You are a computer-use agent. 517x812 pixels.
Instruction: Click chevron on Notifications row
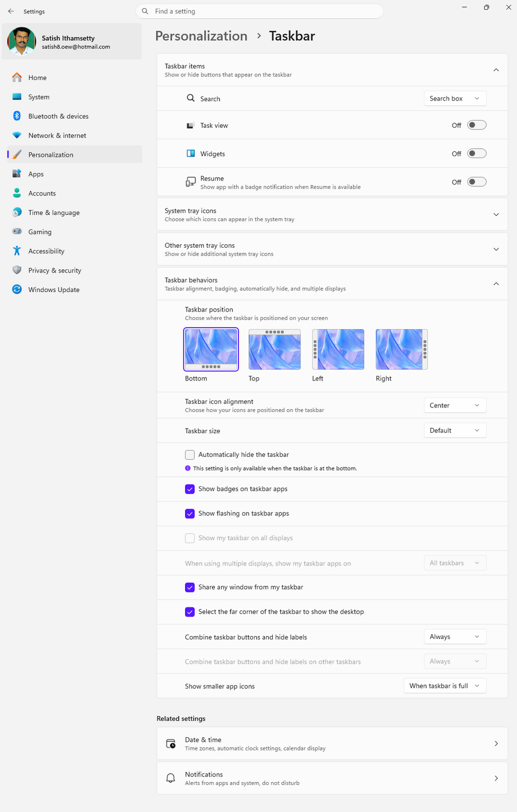point(496,778)
